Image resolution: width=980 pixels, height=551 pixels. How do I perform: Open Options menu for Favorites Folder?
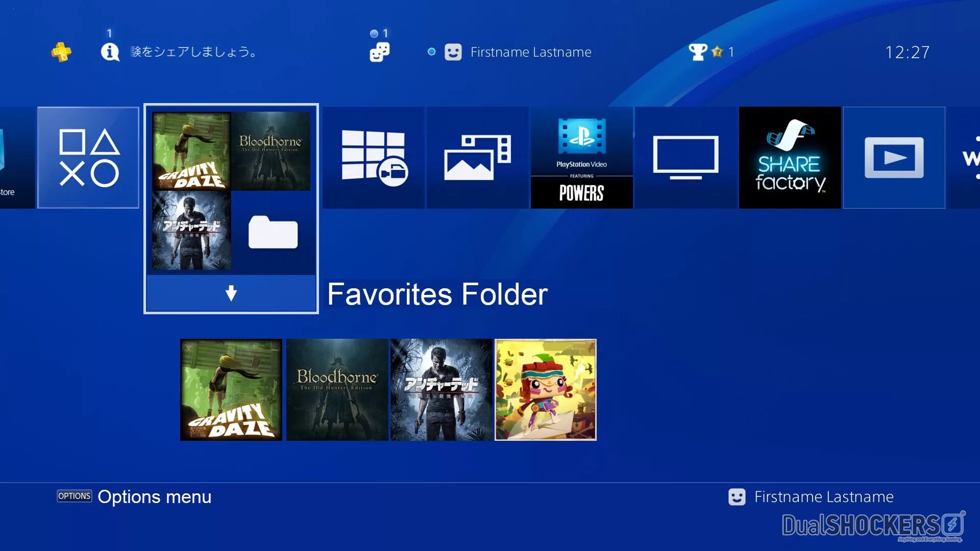pyautogui.click(x=74, y=496)
